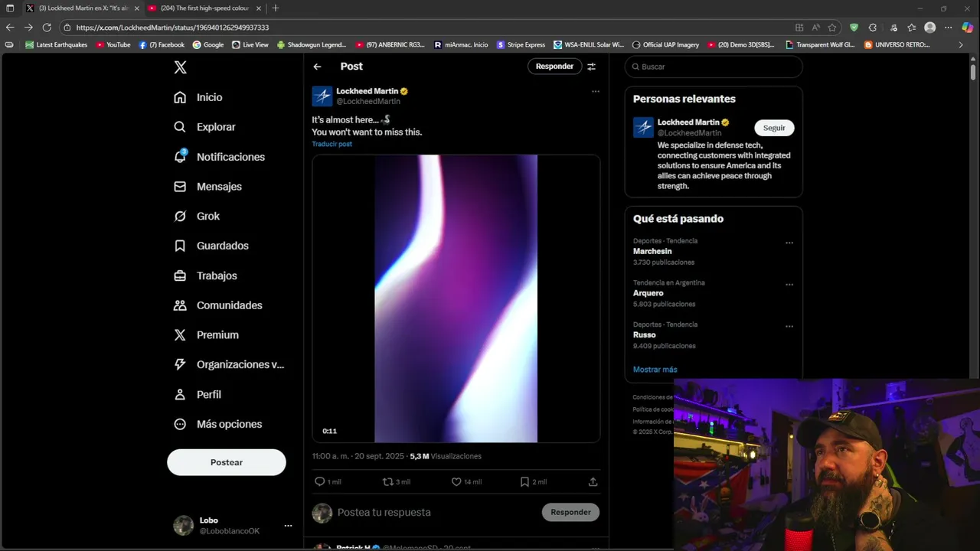
Task: Show more bookmarks chevron
Action: pos(961,44)
